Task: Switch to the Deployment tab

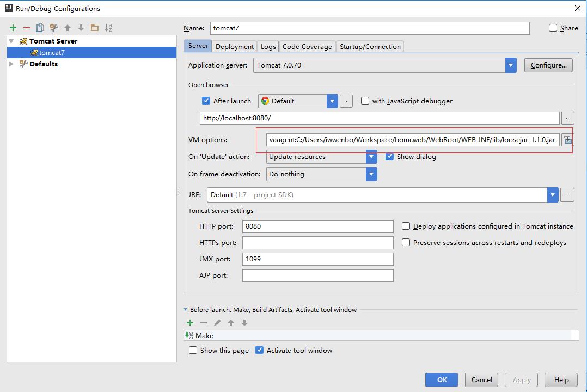Action: click(234, 46)
